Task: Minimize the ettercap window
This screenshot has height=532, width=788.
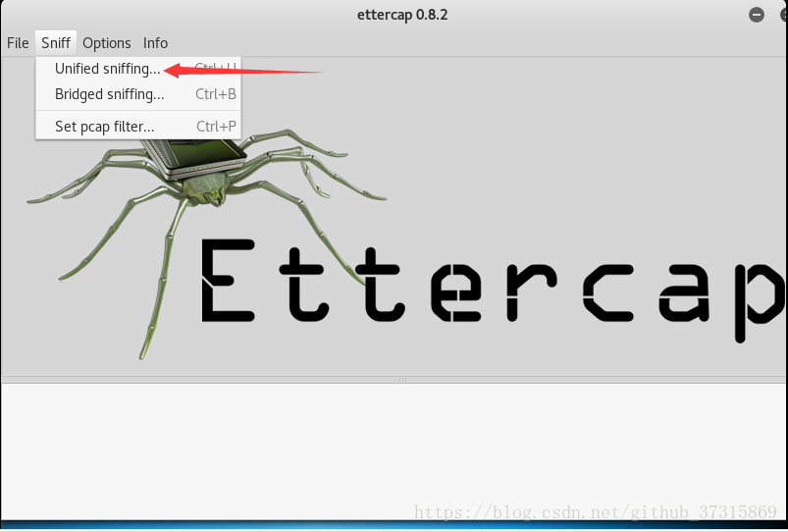Action: [757, 15]
